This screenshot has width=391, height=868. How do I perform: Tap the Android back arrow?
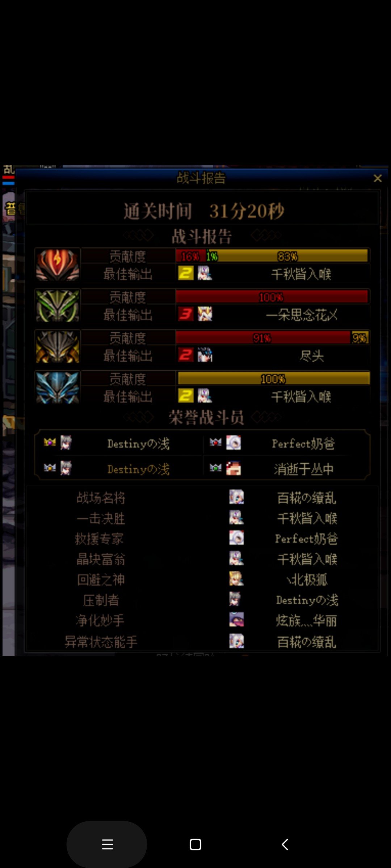[x=285, y=844]
